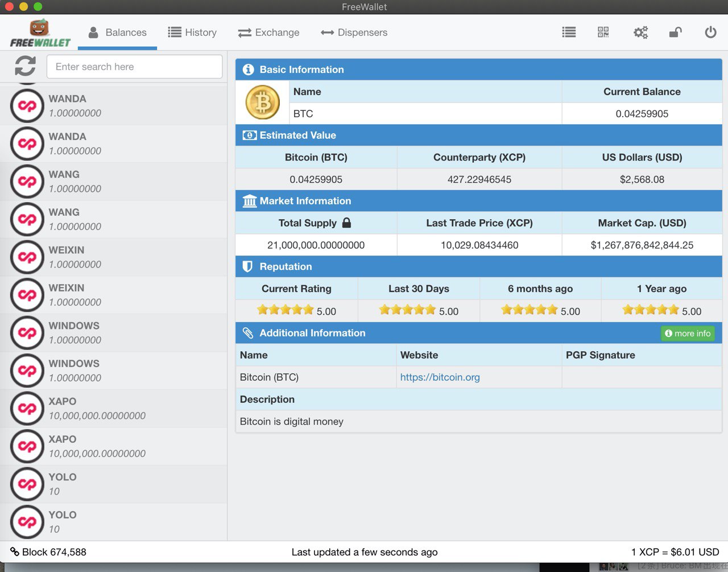The image size is (728, 572).
Task: Click the Current Balance value 0.04259905
Action: point(642,114)
